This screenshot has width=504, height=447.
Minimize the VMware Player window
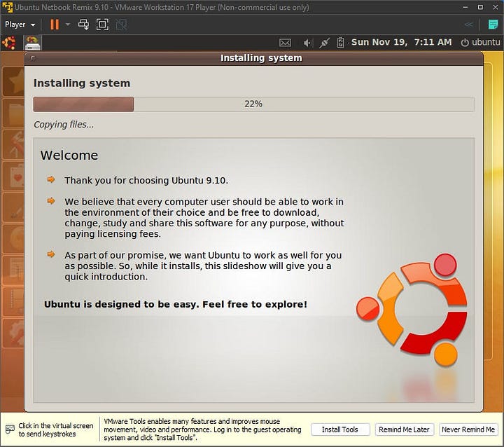[465, 7]
